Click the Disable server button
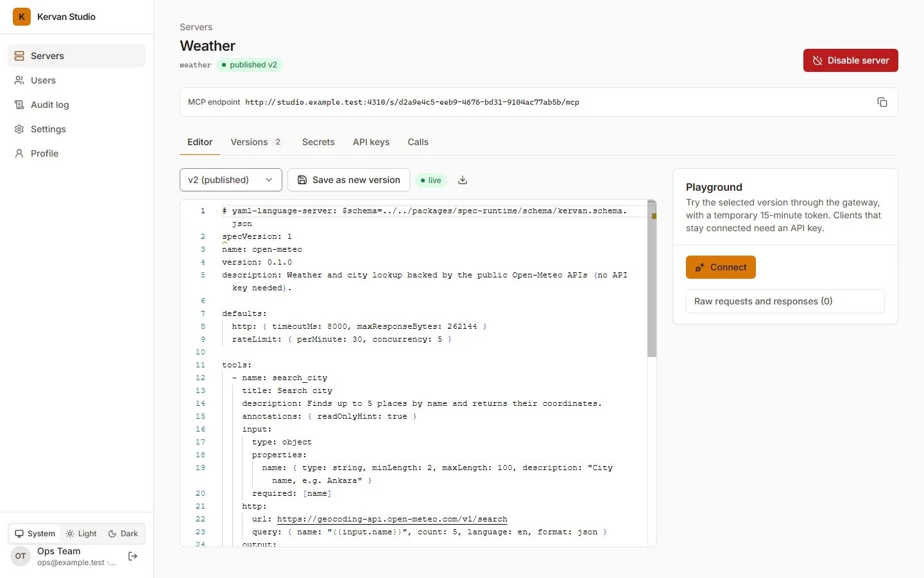Image resolution: width=924 pixels, height=578 pixels. pos(850,60)
